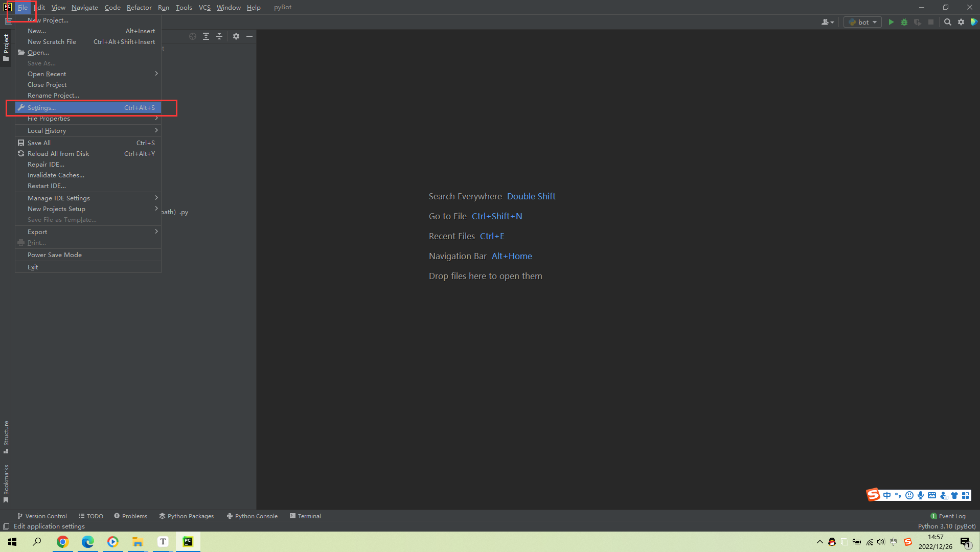980x552 pixels.
Task: Toggle Sogou punctuation mode
Action: coord(898,495)
